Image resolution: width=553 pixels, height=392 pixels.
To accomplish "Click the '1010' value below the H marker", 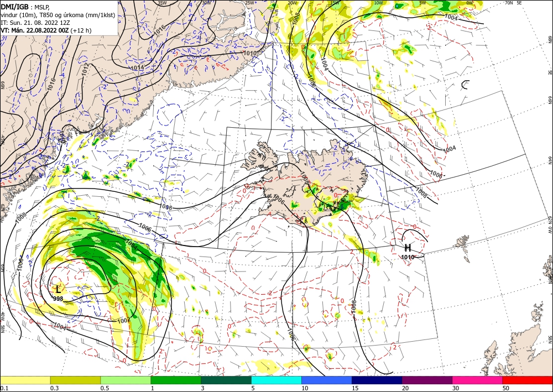I will [x=408, y=257].
